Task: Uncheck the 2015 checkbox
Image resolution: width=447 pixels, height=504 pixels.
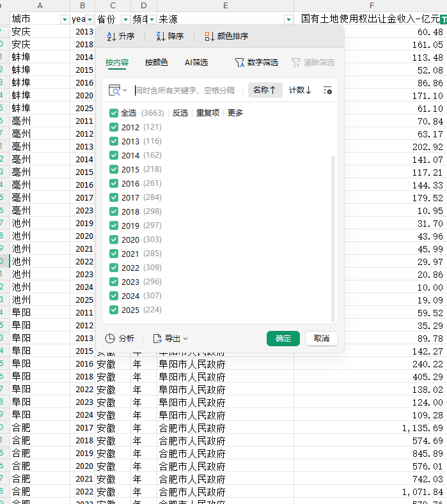Action: pyautogui.click(x=114, y=169)
